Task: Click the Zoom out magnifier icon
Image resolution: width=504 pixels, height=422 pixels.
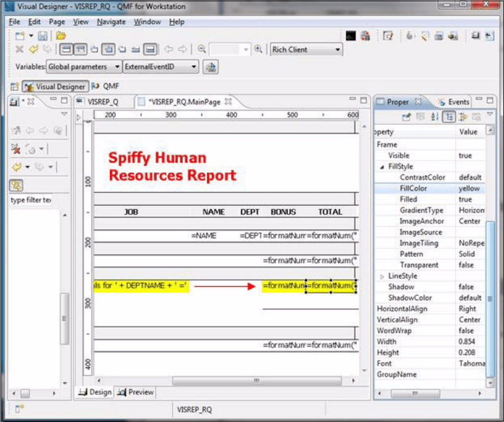Action: tap(201, 49)
